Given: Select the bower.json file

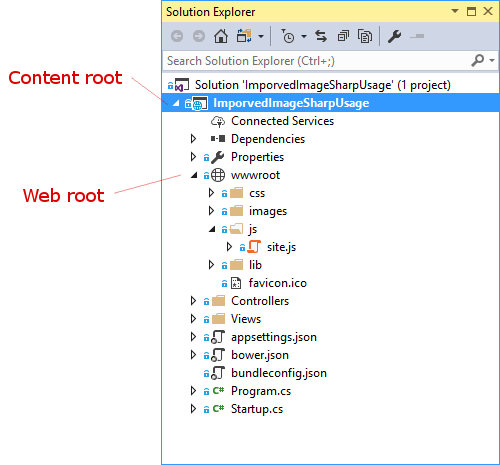Looking at the screenshot, I should [260, 355].
